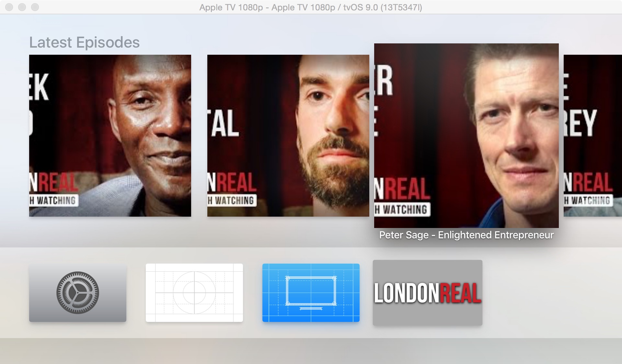Viewport: 622px width, 364px height.
Task: Click the Latest Episodes heading
Action: pos(85,42)
